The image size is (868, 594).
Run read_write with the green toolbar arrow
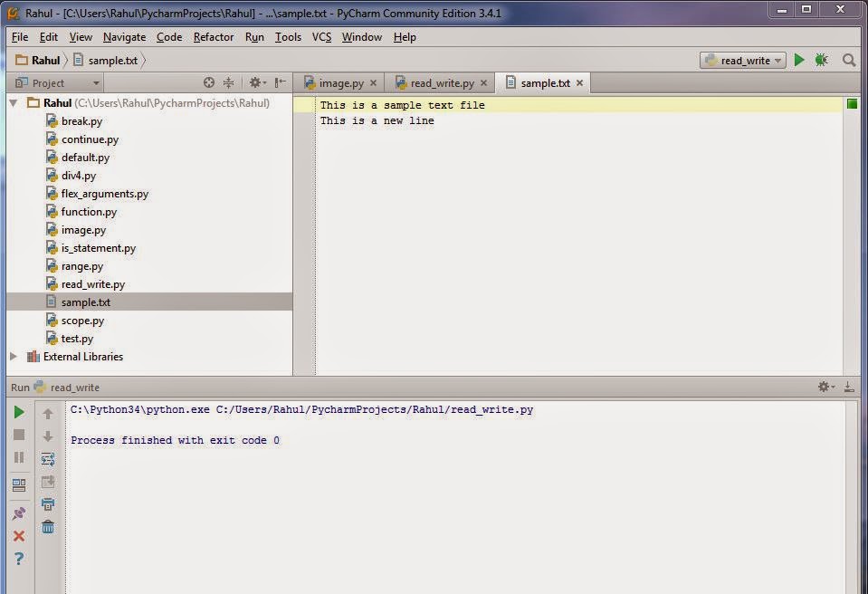[x=799, y=60]
